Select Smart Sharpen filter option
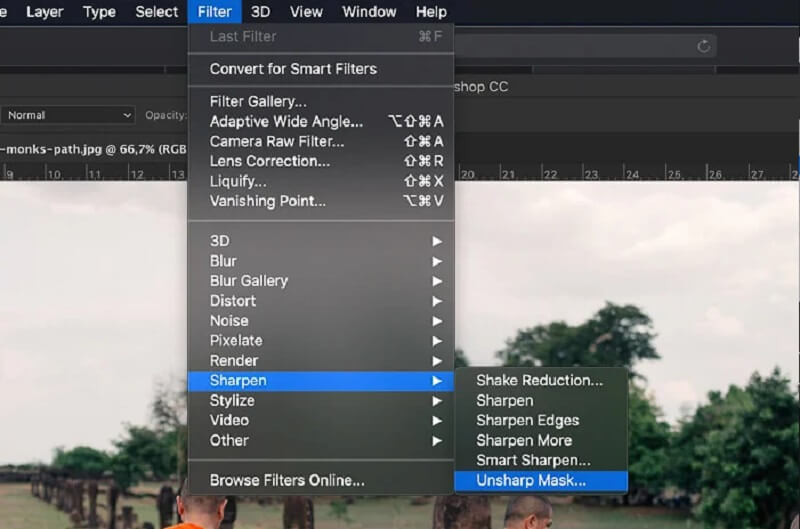800x529 pixels. point(533,461)
